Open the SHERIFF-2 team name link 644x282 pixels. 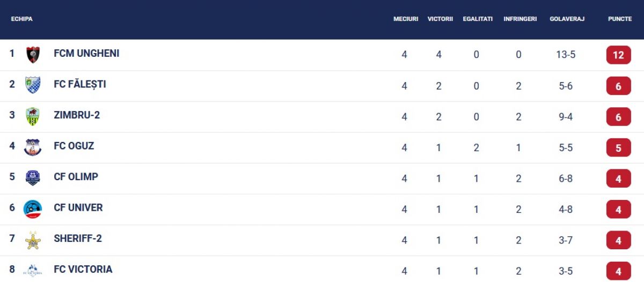click(x=78, y=239)
